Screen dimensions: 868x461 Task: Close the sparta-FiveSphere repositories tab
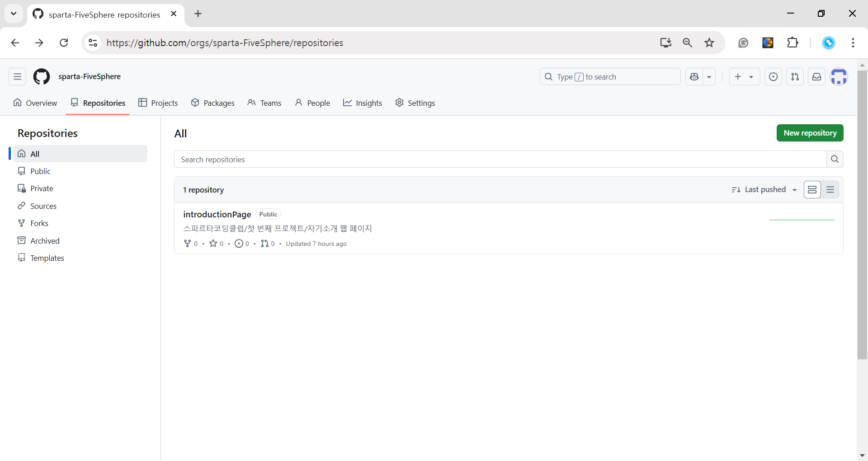[174, 14]
